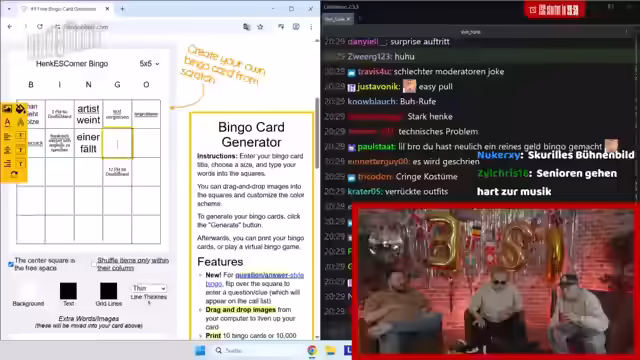Click the red badge atop chat window
This screenshot has height=360, width=640.
pos(554,10)
